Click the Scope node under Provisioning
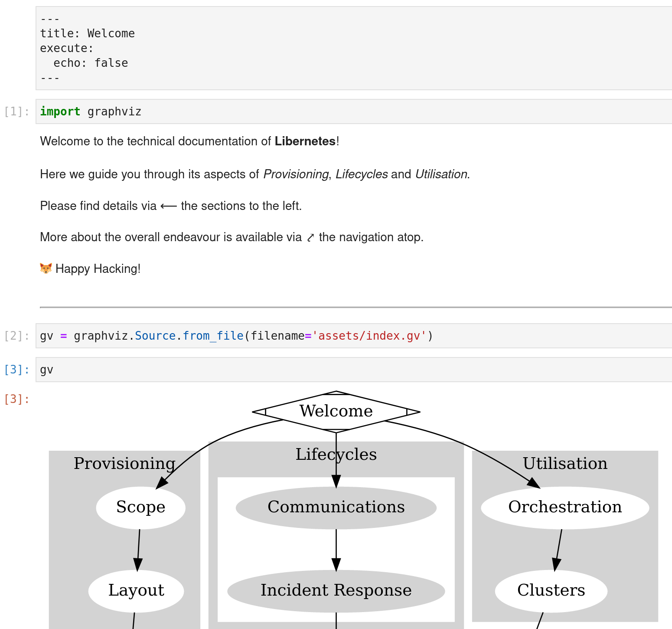The width and height of the screenshot is (672, 629). tap(140, 507)
